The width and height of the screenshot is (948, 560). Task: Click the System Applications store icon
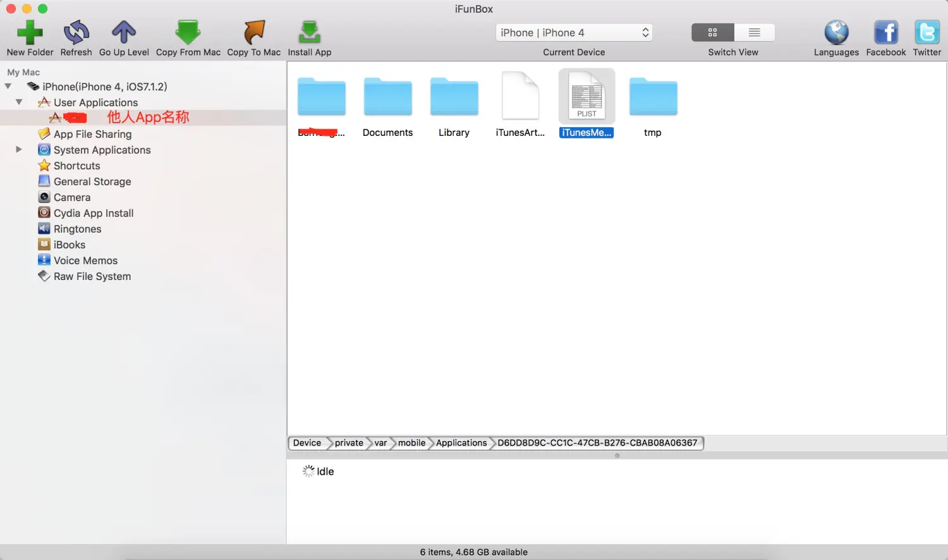click(44, 149)
